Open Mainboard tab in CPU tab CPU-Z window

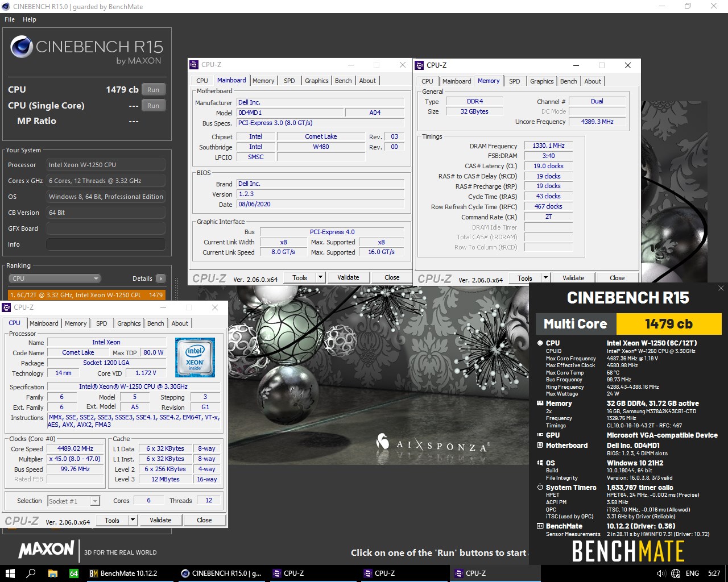[x=44, y=323]
